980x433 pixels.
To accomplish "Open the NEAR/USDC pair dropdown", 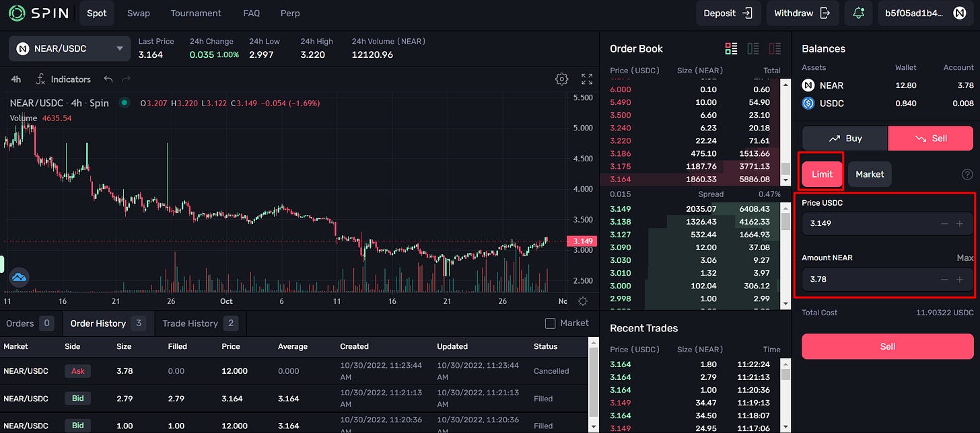I will (69, 48).
